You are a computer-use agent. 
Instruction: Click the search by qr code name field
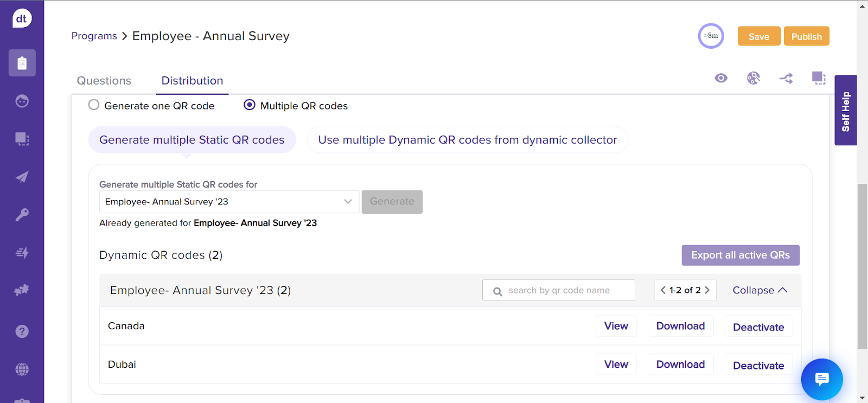coord(564,290)
